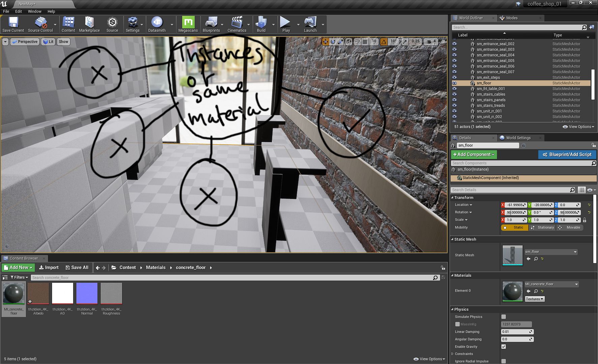
Task: Click the Details property matrix icon
Action: (581, 190)
